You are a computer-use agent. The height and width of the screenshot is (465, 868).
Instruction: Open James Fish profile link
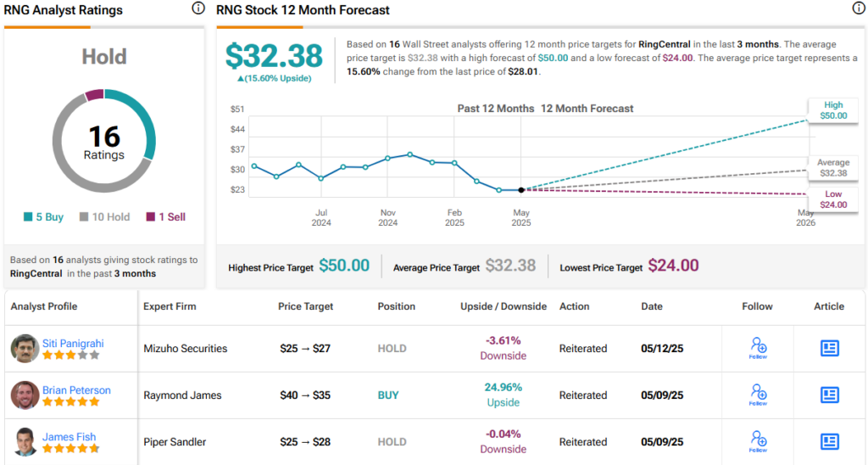(70, 437)
